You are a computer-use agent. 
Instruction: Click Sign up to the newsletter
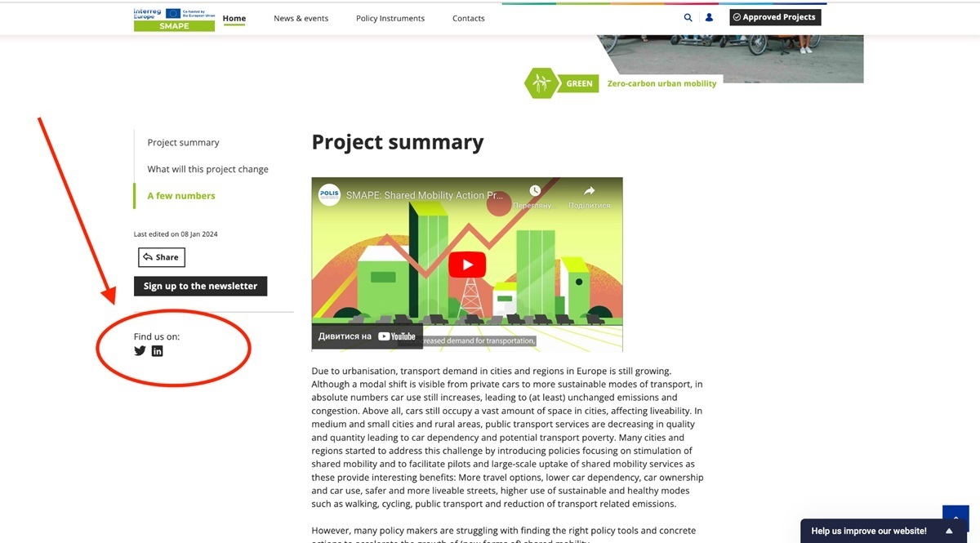tap(200, 286)
